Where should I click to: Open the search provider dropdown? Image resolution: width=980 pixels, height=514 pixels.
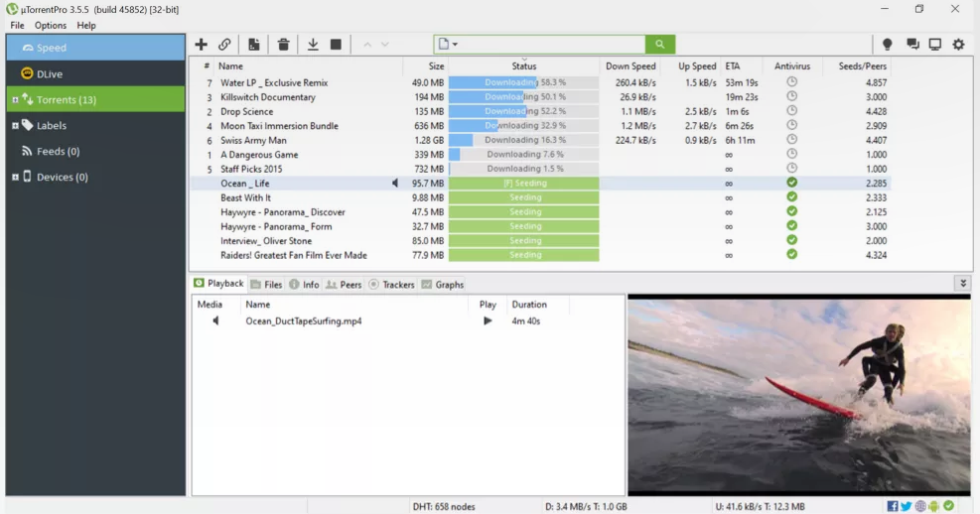pyautogui.click(x=448, y=45)
